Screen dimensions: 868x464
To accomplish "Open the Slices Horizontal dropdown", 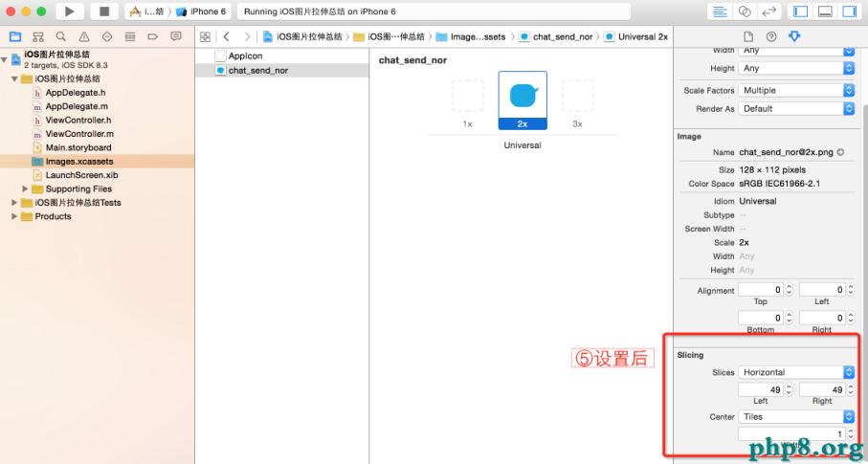I will pos(796,372).
